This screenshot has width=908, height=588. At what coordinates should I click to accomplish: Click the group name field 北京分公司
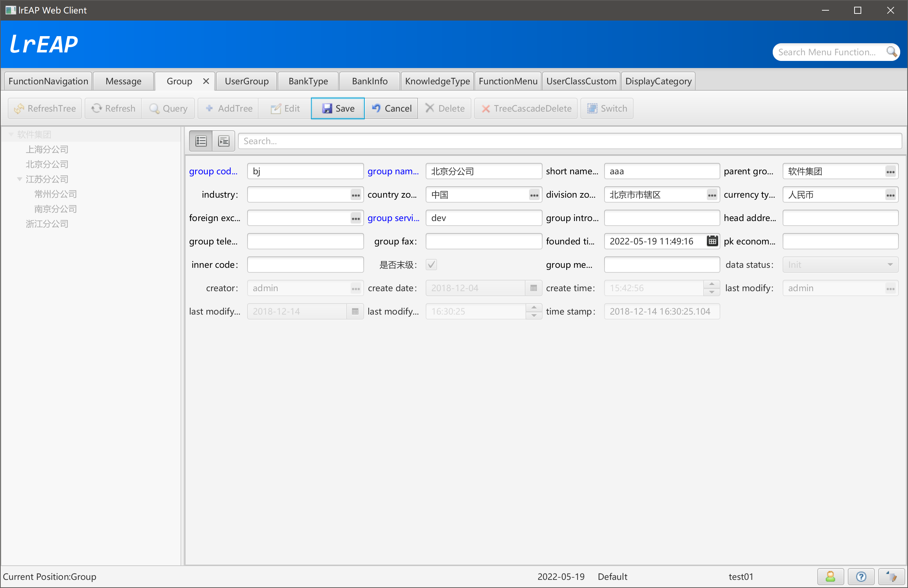point(484,171)
